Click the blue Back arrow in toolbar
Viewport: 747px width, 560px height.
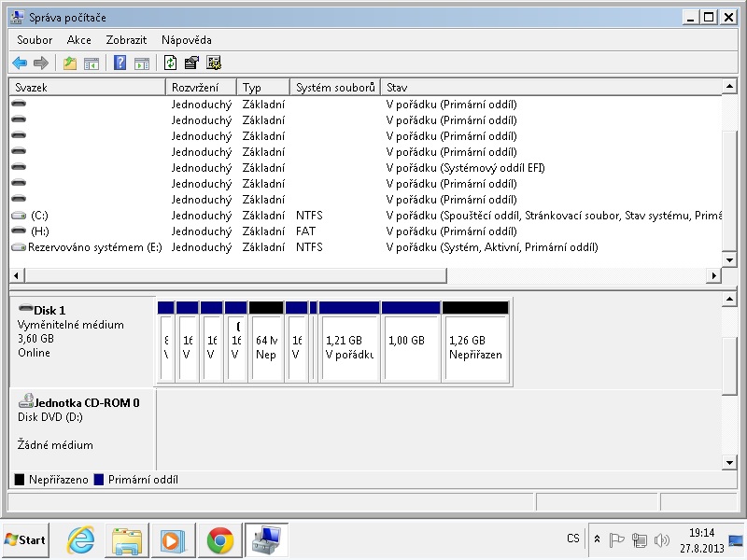tap(20, 63)
